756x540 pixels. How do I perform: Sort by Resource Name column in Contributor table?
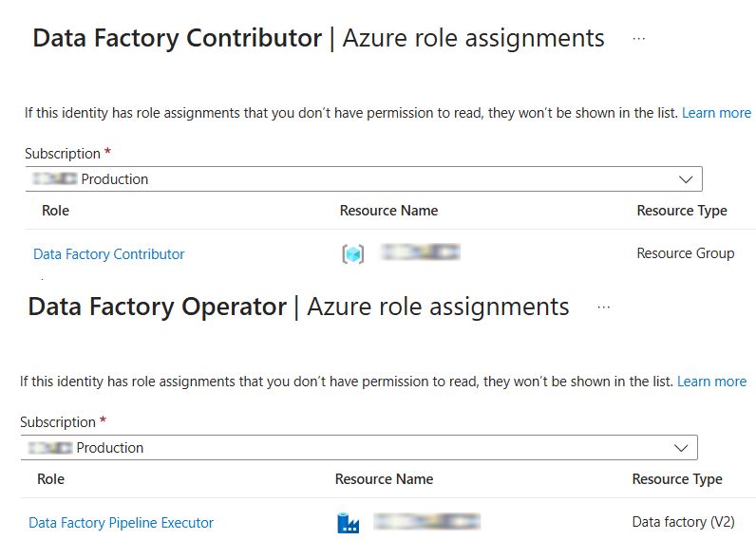[388, 211]
